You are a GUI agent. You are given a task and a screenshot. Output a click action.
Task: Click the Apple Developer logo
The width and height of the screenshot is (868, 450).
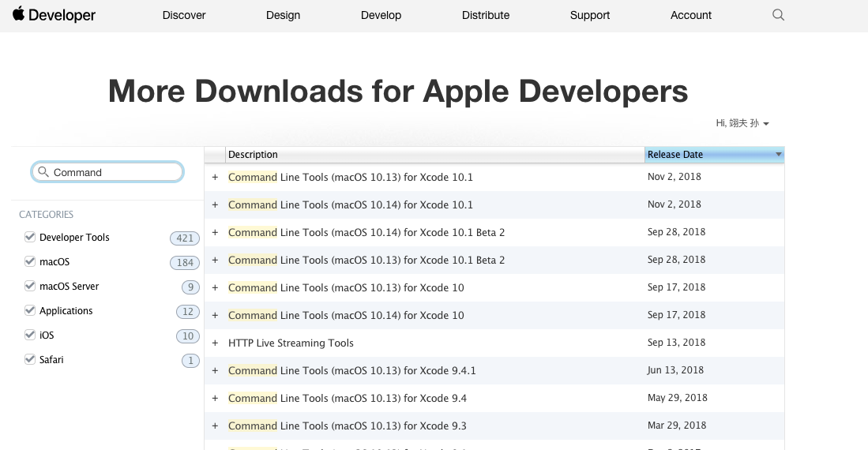tap(54, 15)
